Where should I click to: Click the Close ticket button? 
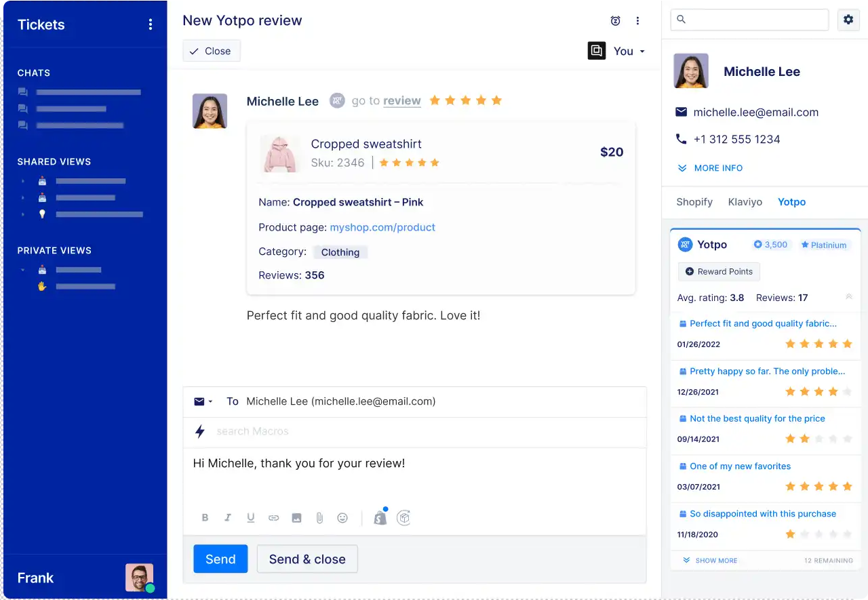(x=212, y=51)
